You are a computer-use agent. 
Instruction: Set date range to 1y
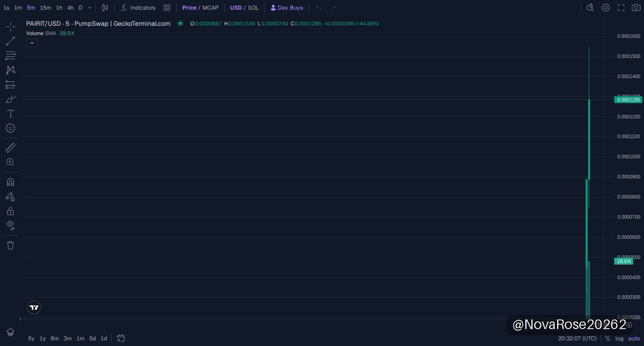[43, 338]
